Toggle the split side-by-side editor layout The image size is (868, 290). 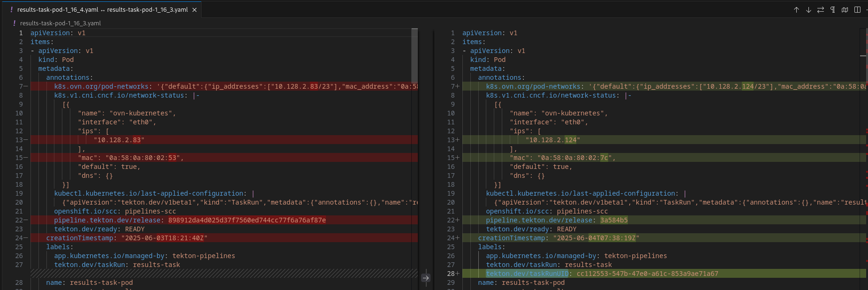(x=858, y=10)
